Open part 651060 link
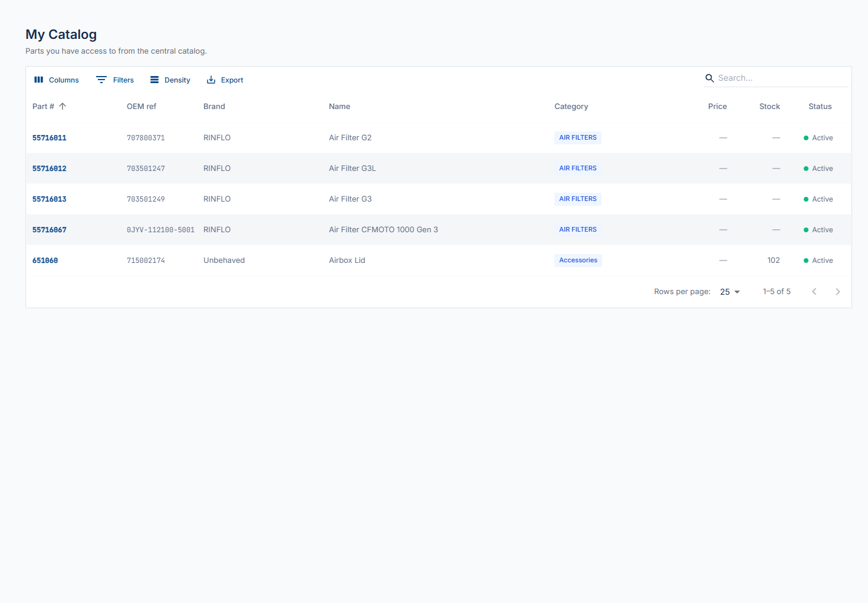This screenshot has height=603, width=868. tap(45, 261)
